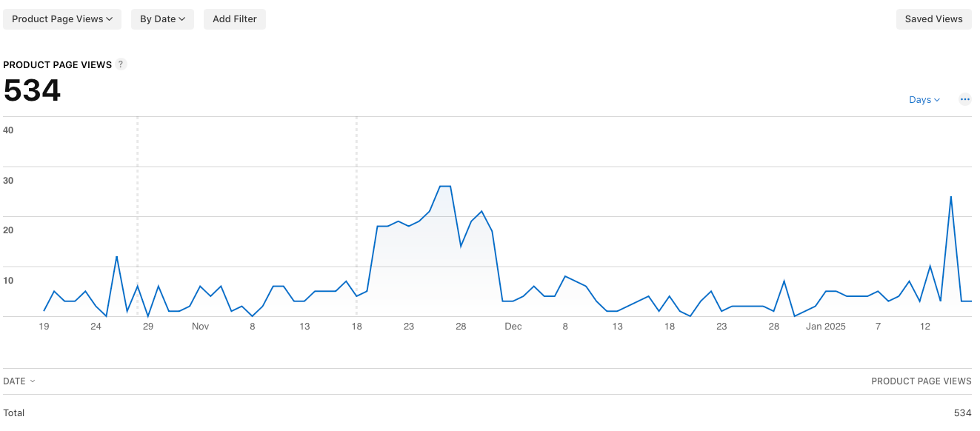
Task: Change time granularity using the Days dropdown
Action: click(924, 98)
